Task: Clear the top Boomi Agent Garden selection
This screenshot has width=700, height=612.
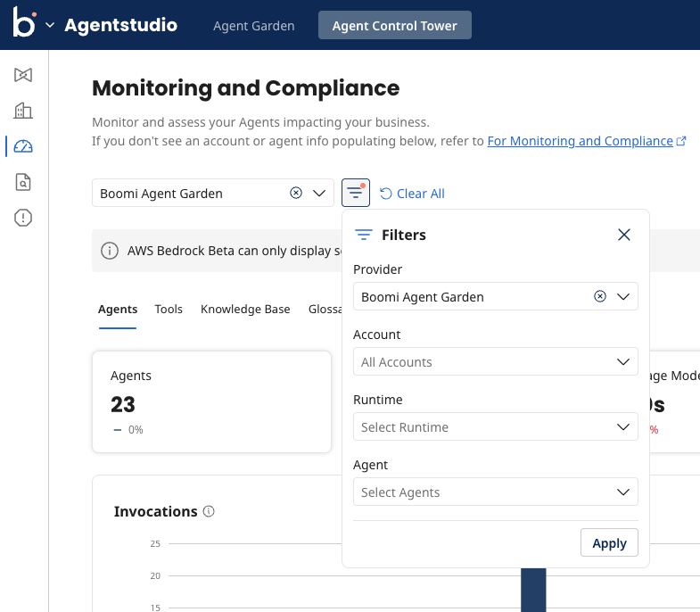Action: 296,193
